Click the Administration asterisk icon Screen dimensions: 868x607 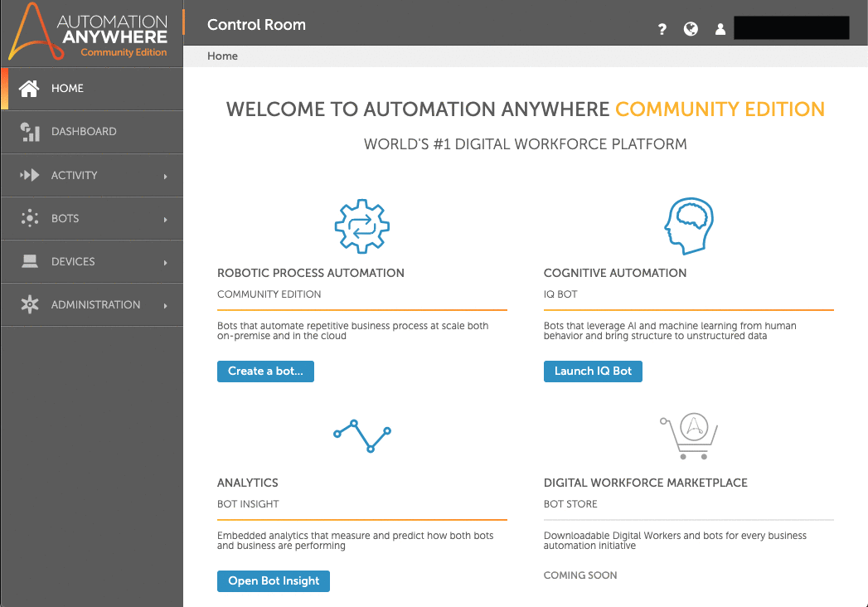coord(29,304)
